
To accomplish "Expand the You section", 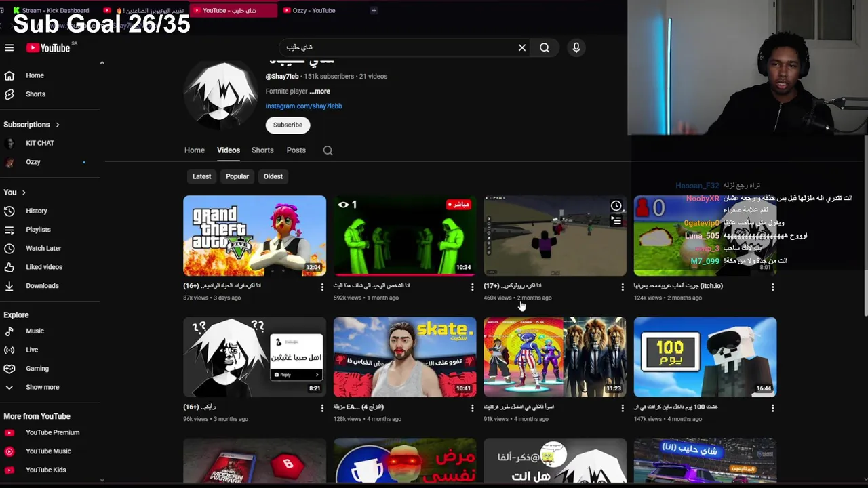I will click(x=14, y=192).
